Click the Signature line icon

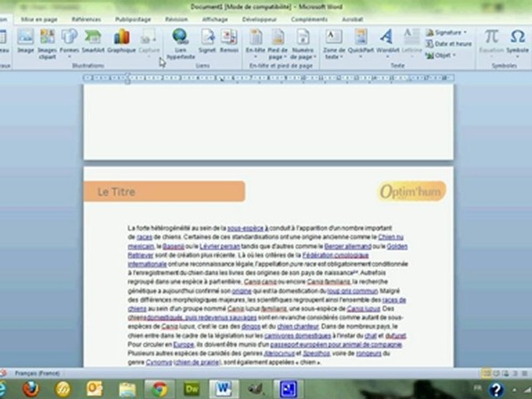point(430,33)
